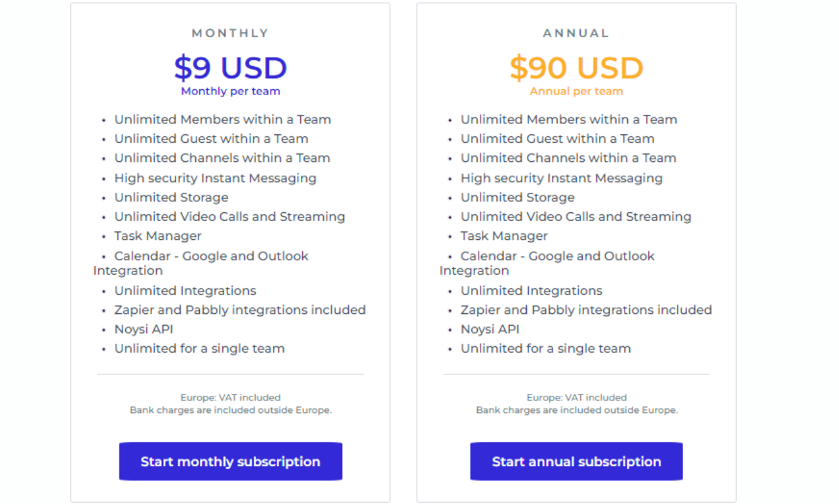The image size is (839, 504).
Task: Click 'Unlimited Members within a Team' in annual plan
Action: pyautogui.click(x=569, y=119)
